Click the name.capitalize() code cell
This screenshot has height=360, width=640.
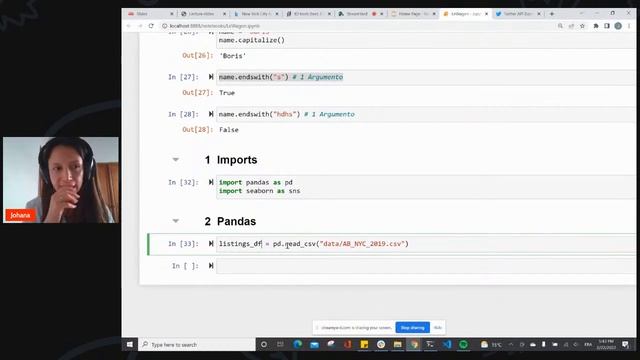pos(426,40)
